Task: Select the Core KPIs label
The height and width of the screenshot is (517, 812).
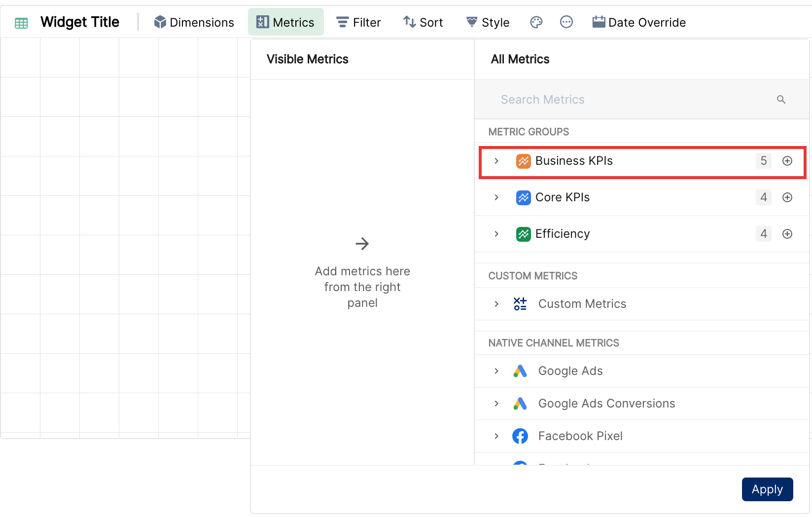Action: [563, 197]
